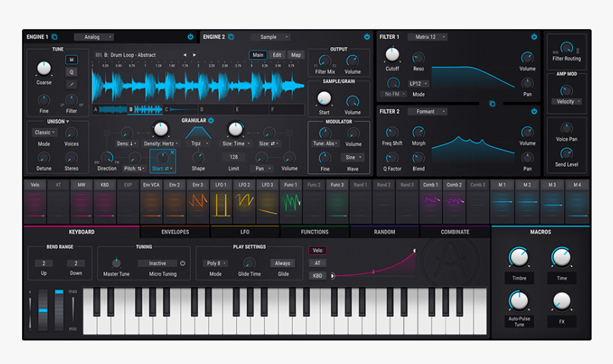
Task: Click copy filter icon between filters
Action: [x=493, y=103]
